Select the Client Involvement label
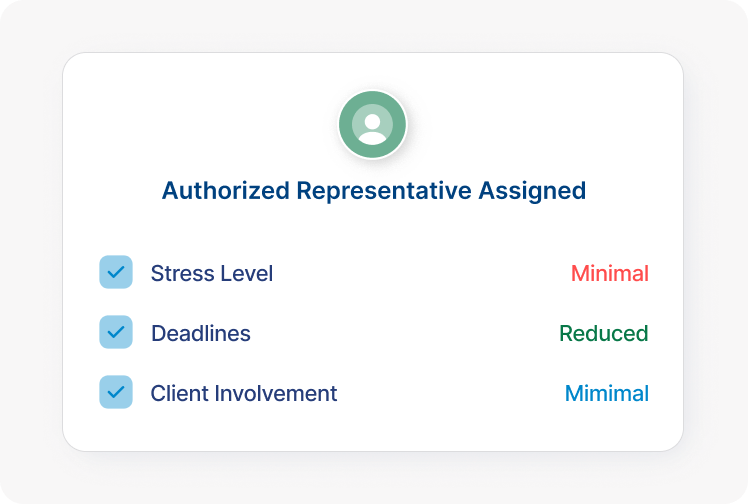This screenshot has width=748, height=504. [243, 393]
